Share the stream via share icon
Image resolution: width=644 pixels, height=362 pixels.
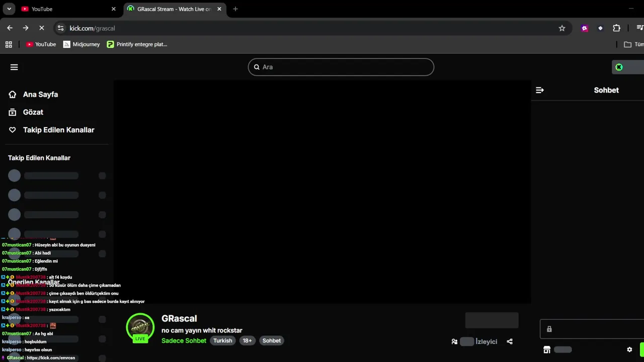(x=510, y=341)
